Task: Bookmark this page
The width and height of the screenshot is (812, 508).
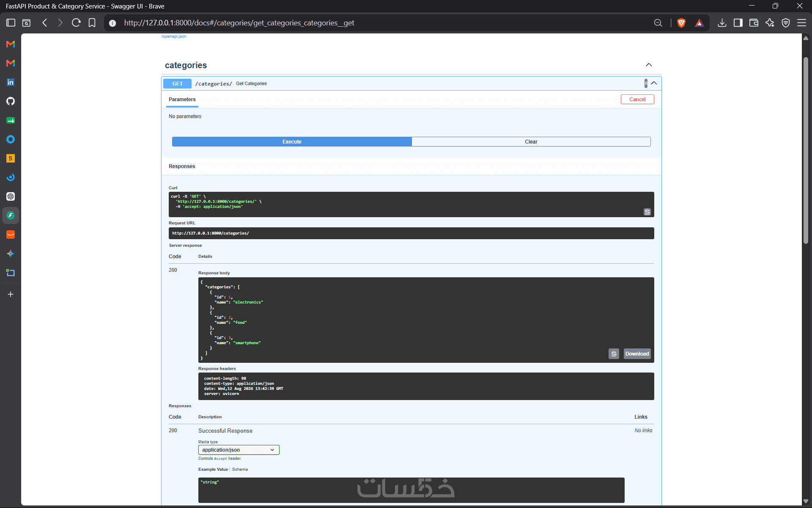Action: 92,23
